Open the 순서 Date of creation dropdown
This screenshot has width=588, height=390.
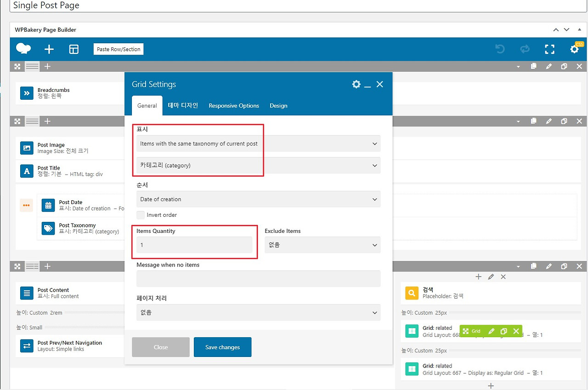(x=258, y=199)
